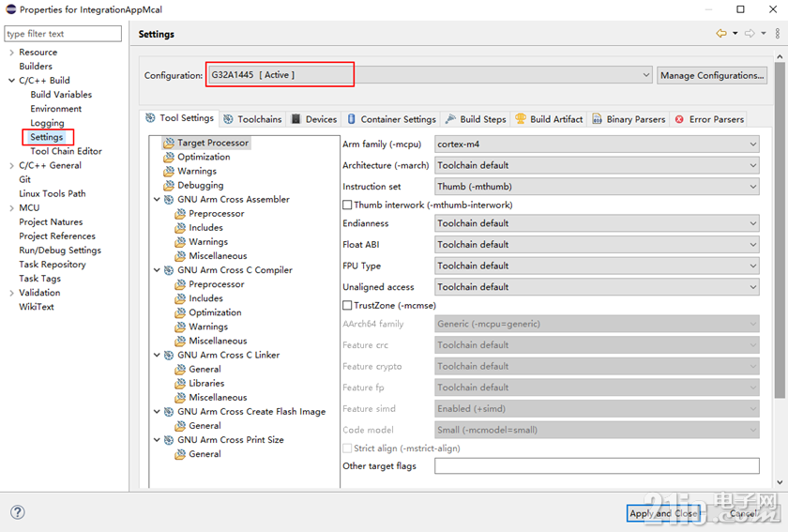Collapse GNU Arm Cross Print Size node

coord(157,440)
